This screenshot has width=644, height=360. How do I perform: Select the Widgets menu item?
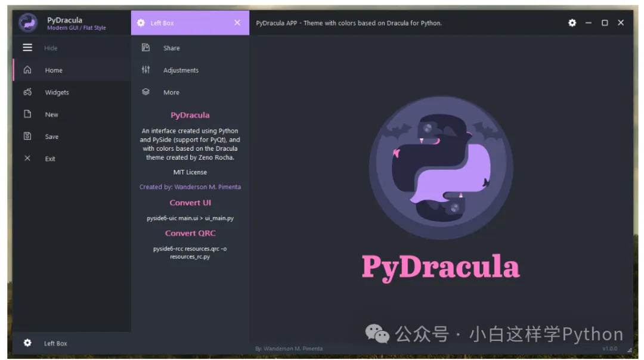(57, 92)
